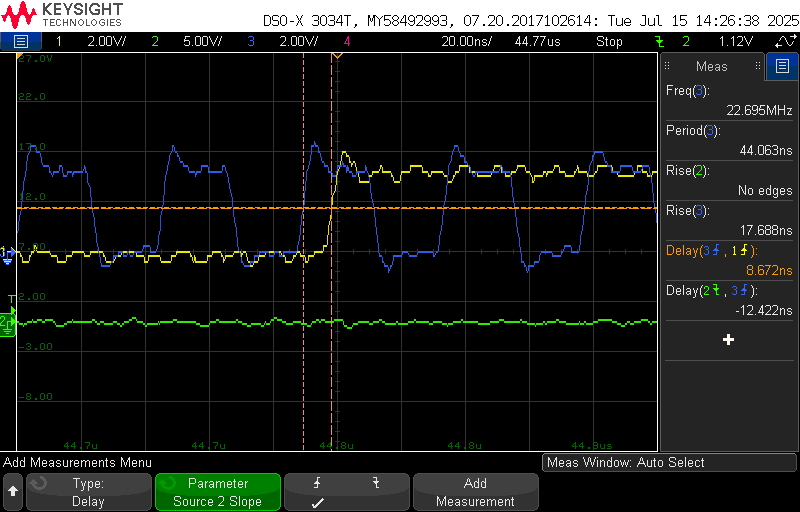Open the run control signal icon top right
This screenshot has height=512, width=800.
(x=786, y=41)
